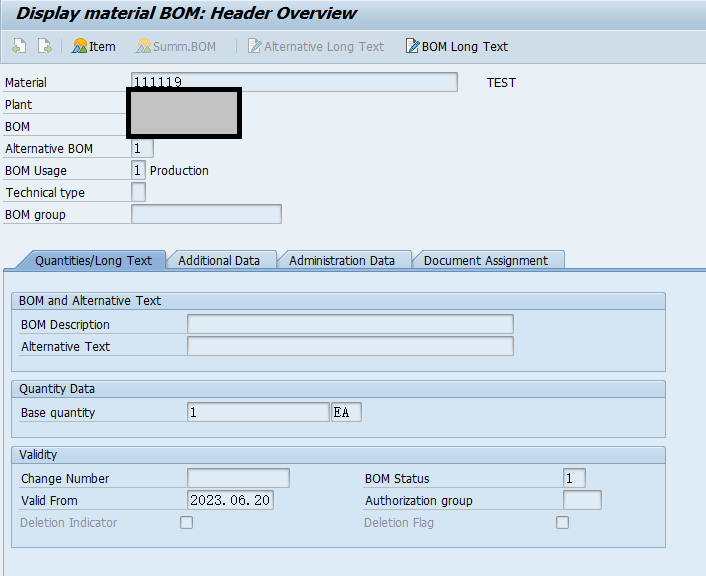Open the Administration Data tab
Image resolution: width=706 pixels, height=576 pixels.
pyautogui.click(x=342, y=260)
